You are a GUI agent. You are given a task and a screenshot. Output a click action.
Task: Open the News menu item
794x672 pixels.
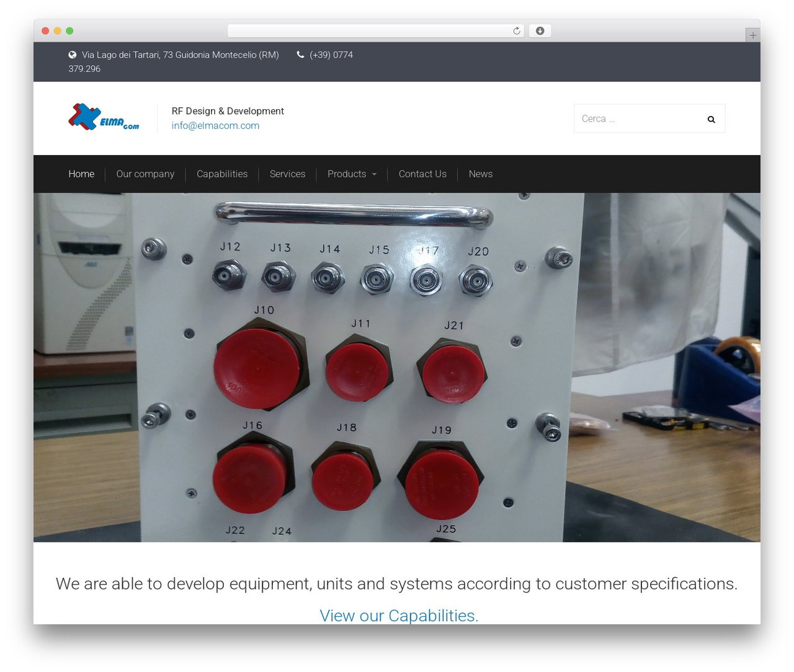481,174
